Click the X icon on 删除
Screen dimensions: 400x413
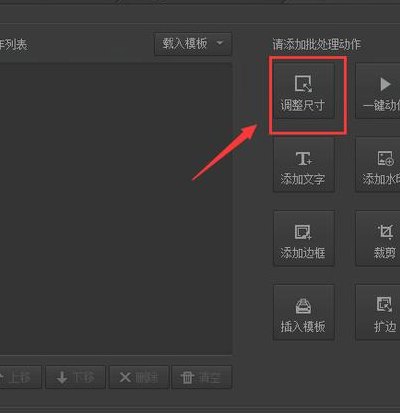125,378
